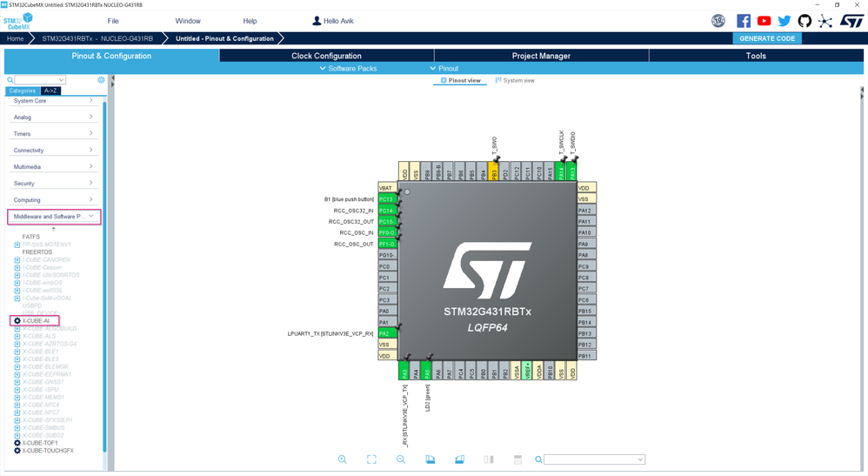Click the peripheral search magnifier icon
Viewport: 868px width, 476px height.
pos(10,80)
